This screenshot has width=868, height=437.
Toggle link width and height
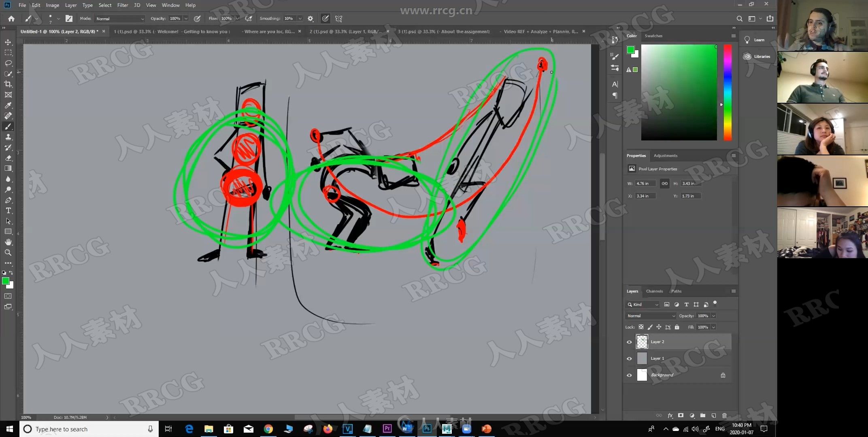point(665,184)
